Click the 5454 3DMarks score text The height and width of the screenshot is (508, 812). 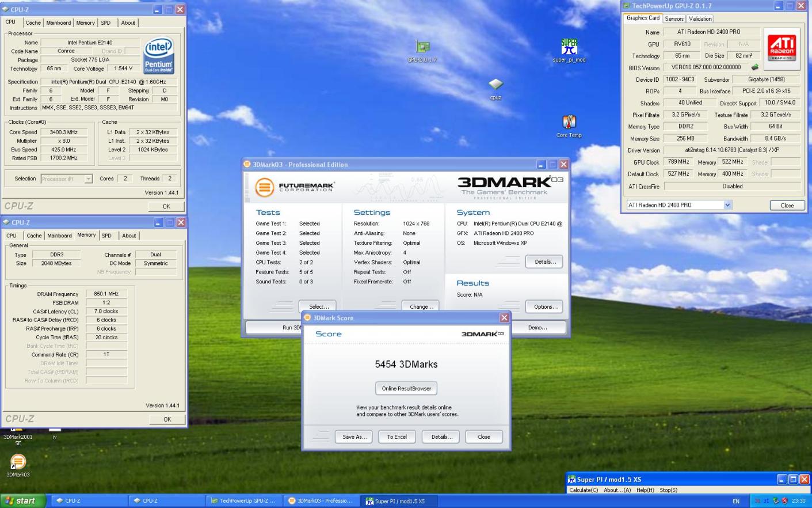pyautogui.click(x=406, y=364)
